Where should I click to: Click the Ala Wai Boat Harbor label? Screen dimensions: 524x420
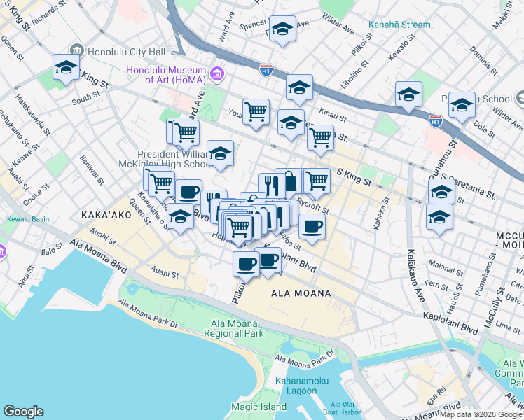click(x=342, y=409)
